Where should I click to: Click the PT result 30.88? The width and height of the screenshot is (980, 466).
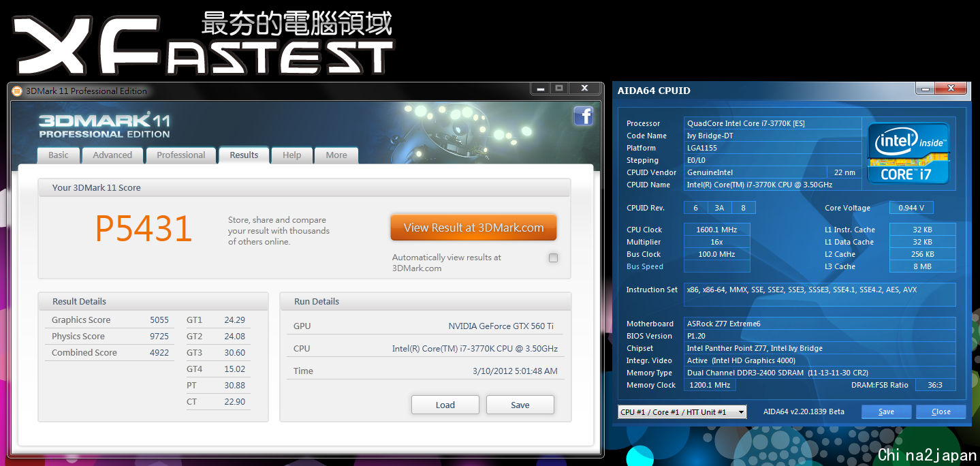235,386
